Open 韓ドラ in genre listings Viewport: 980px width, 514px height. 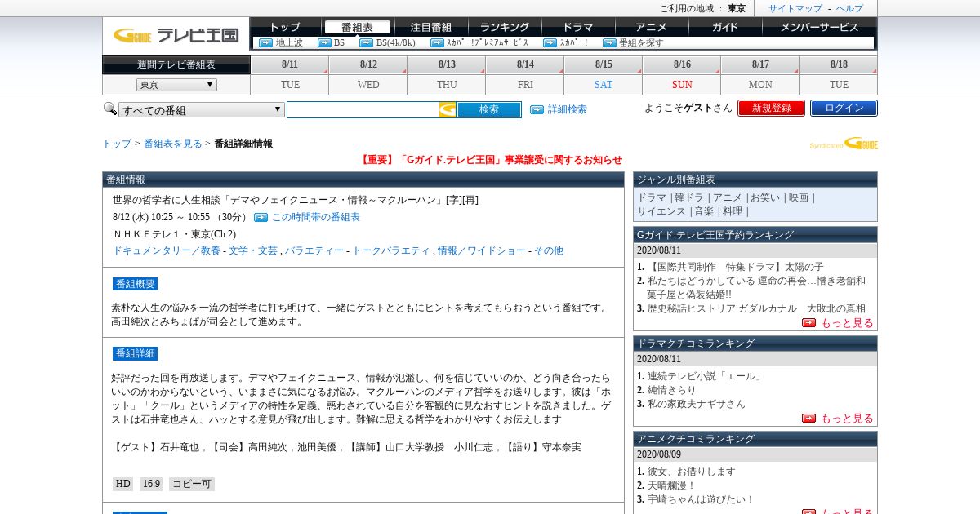pos(688,197)
